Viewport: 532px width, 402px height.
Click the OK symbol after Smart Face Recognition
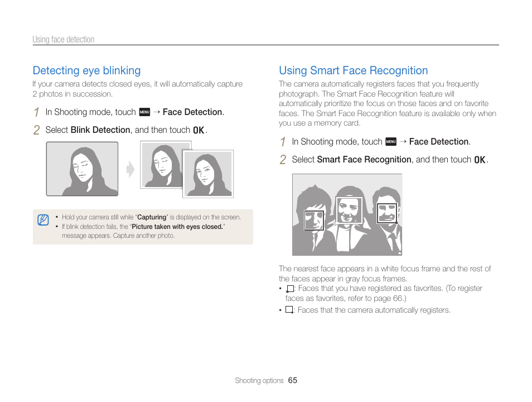pos(480,160)
